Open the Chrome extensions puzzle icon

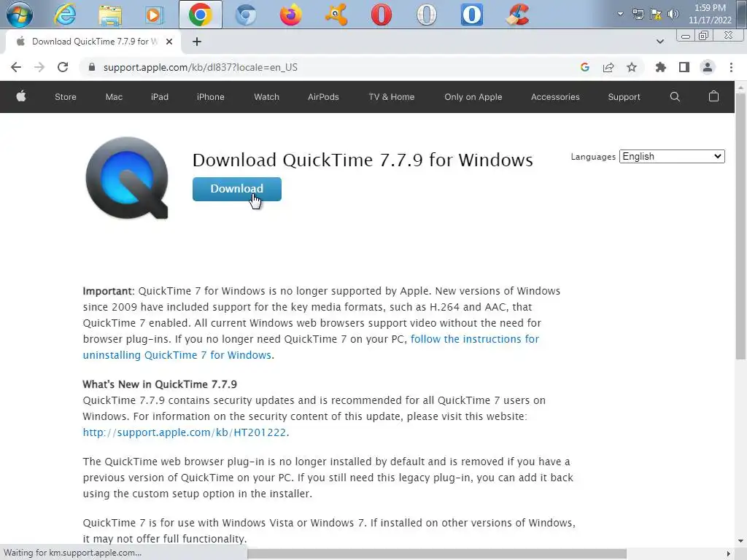661,67
